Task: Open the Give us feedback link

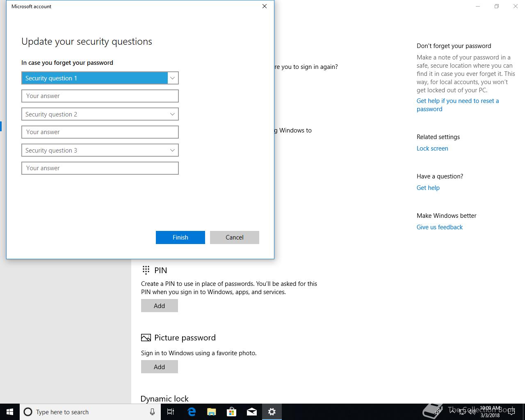Action: pyautogui.click(x=440, y=227)
